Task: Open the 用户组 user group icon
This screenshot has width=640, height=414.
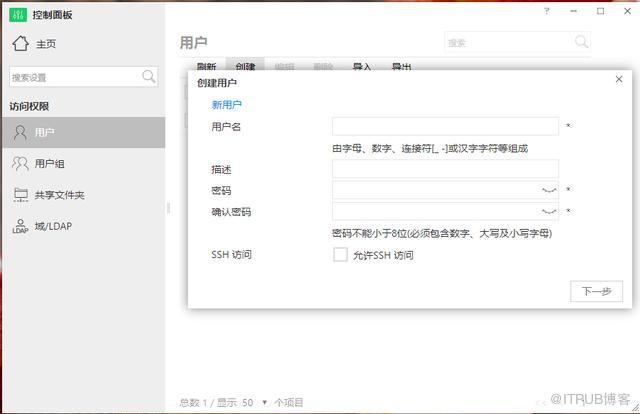Action: (x=20, y=163)
